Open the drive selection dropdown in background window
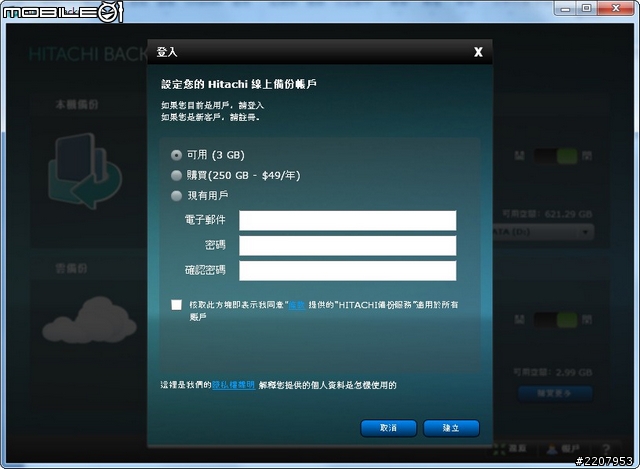 pos(544,232)
